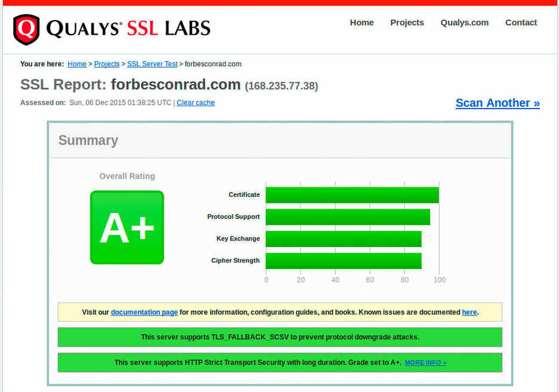Click the 100 axis label on chart
The image size is (559, 392).
click(x=440, y=280)
